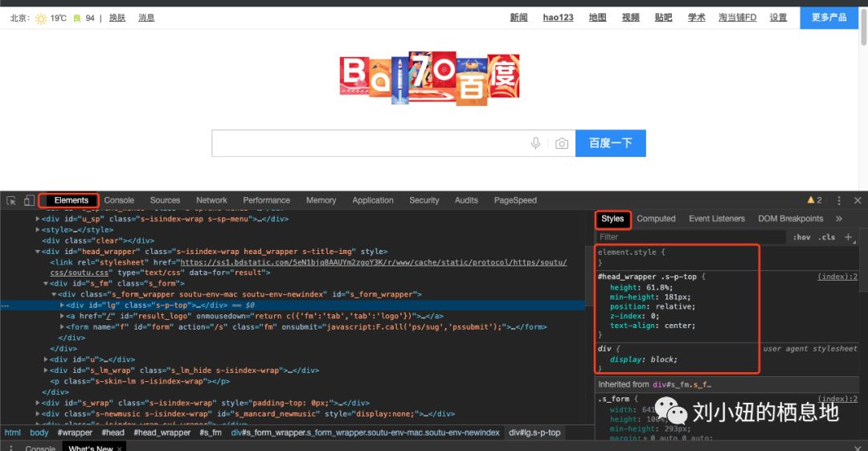Switch to the Elements tab
This screenshot has width=868, height=451.
[71, 200]
